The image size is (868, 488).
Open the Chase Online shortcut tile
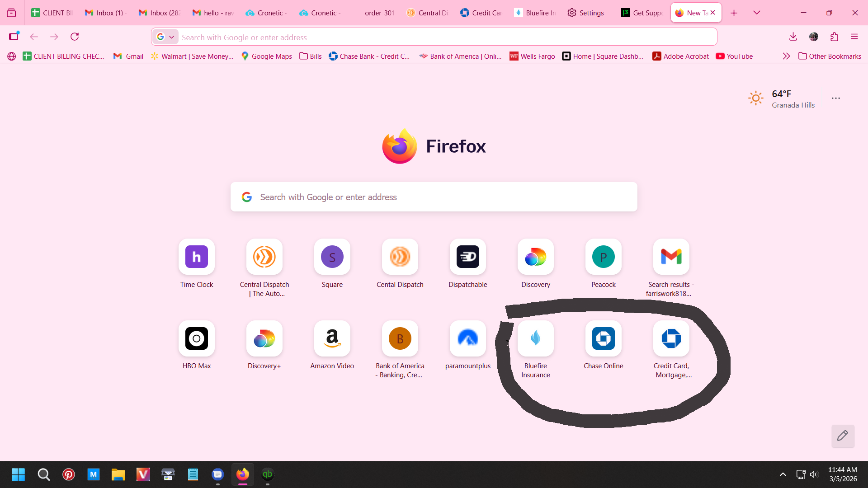click(603, 339)
